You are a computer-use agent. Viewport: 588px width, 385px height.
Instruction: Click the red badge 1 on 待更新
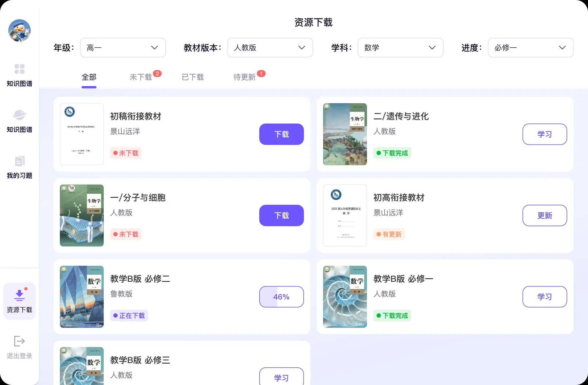[x=261, y=74]
